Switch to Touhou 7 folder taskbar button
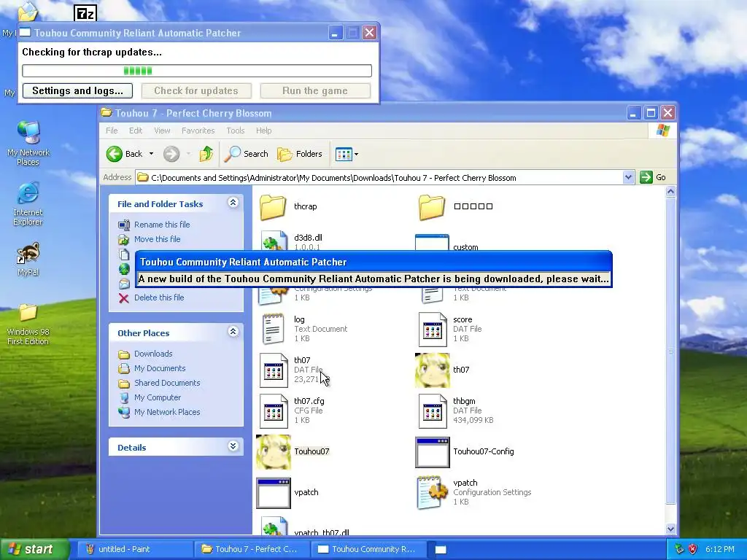 coord(252,550)
